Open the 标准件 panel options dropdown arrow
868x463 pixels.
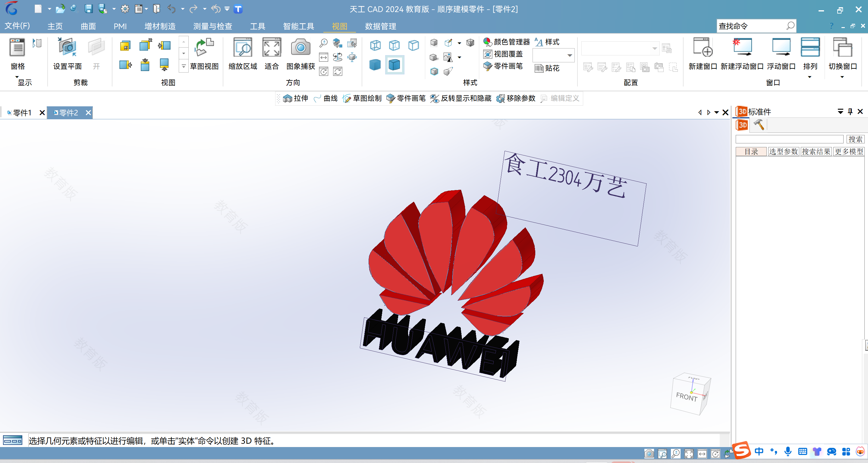pos(841,111)
